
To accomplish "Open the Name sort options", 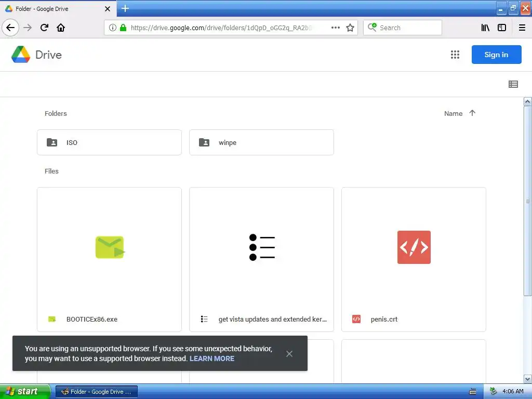I will pyautogui.click(x=453, y=114).
